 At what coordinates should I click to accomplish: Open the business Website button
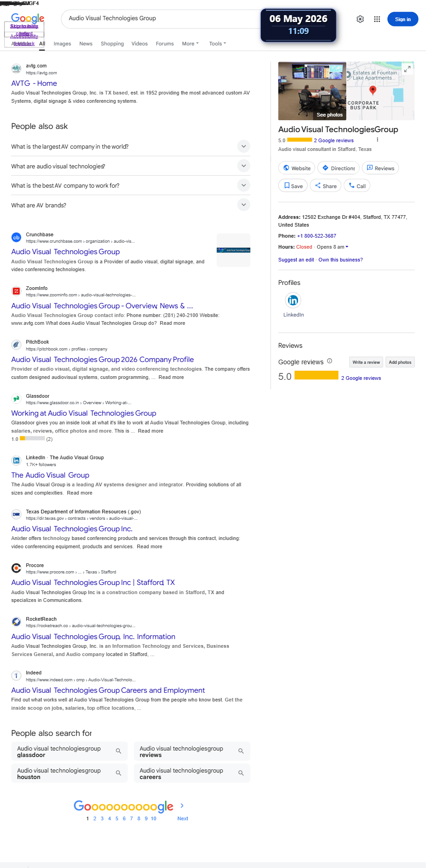[x=297, y=168]
